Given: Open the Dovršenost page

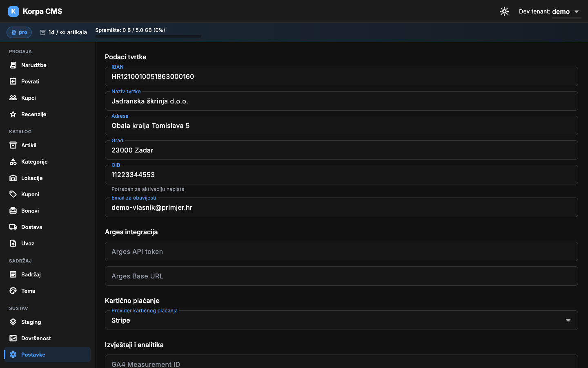Looking at the screenshot, I should [x=47, y=338].
